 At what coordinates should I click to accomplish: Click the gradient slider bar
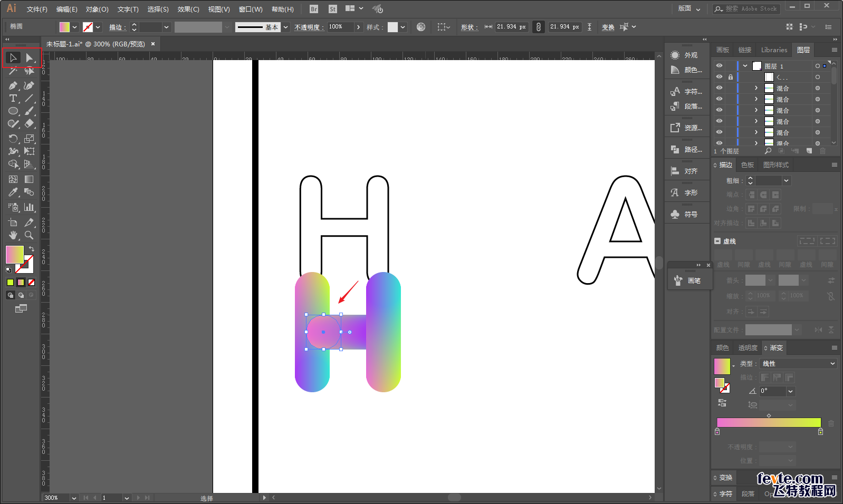point(769,423)
